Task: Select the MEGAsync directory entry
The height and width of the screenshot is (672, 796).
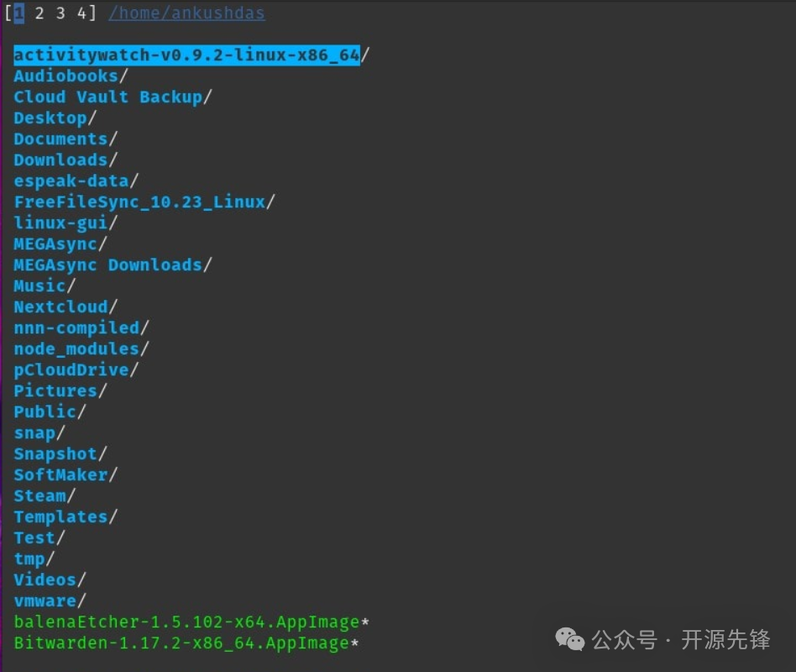Action: tap(60, 244)
